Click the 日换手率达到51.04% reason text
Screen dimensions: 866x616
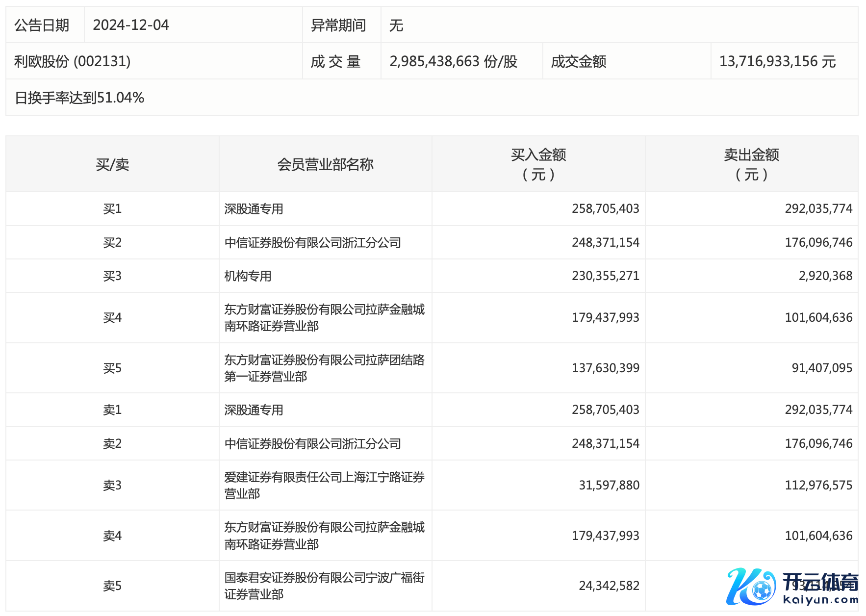pos(79,98)
